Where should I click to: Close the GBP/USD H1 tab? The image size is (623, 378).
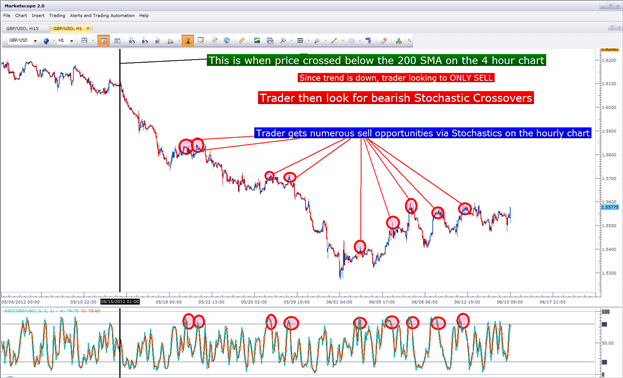click(x=88, y=29)
